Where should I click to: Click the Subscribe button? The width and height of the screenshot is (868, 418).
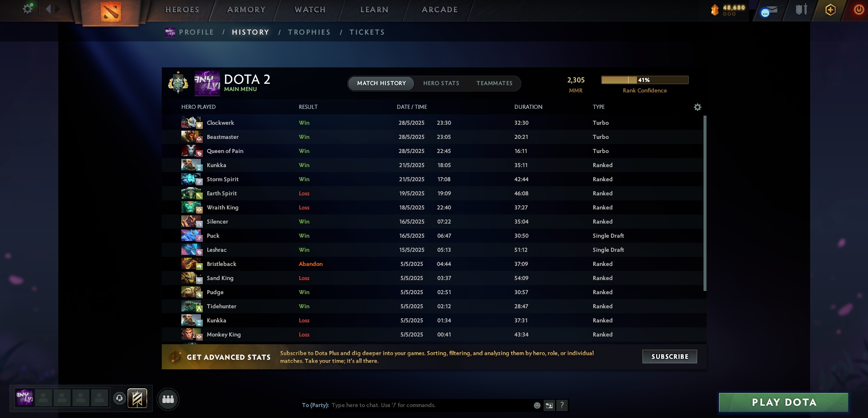(670, 357)
